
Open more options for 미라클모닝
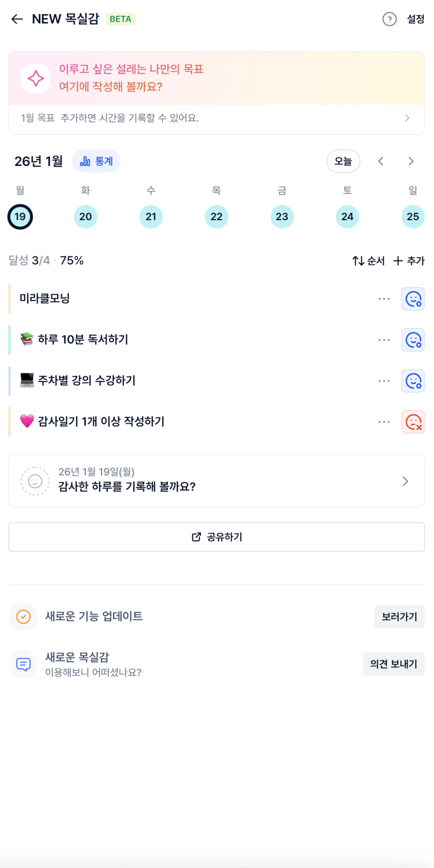point(384,299)
